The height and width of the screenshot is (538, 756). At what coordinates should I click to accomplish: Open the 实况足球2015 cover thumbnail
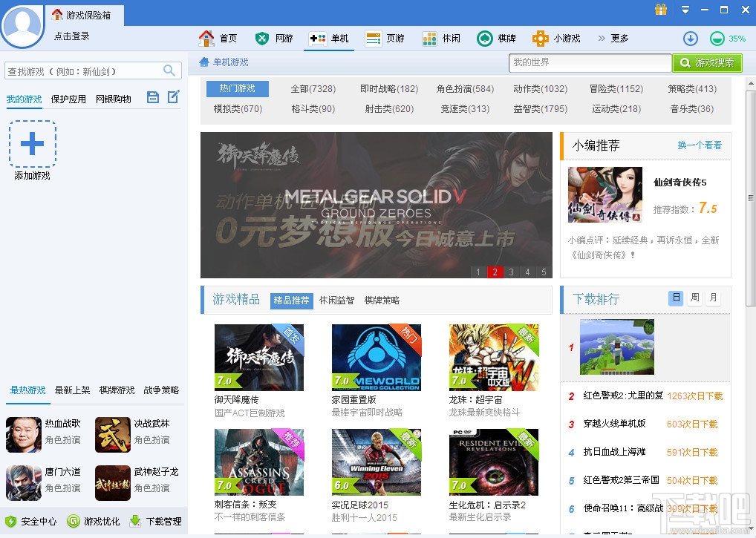pos(376,462)
